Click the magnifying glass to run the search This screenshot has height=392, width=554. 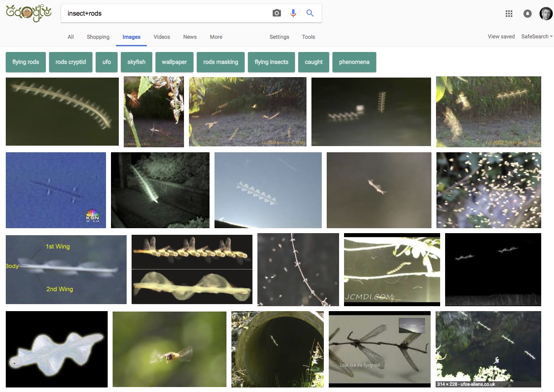pyautogui.click(x=310, y=13)
